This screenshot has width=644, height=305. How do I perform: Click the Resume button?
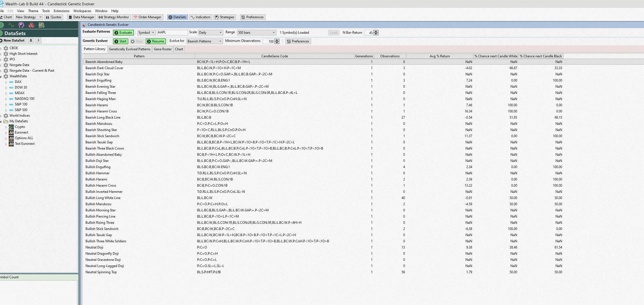pyautogui.click(x=156, y=41)
